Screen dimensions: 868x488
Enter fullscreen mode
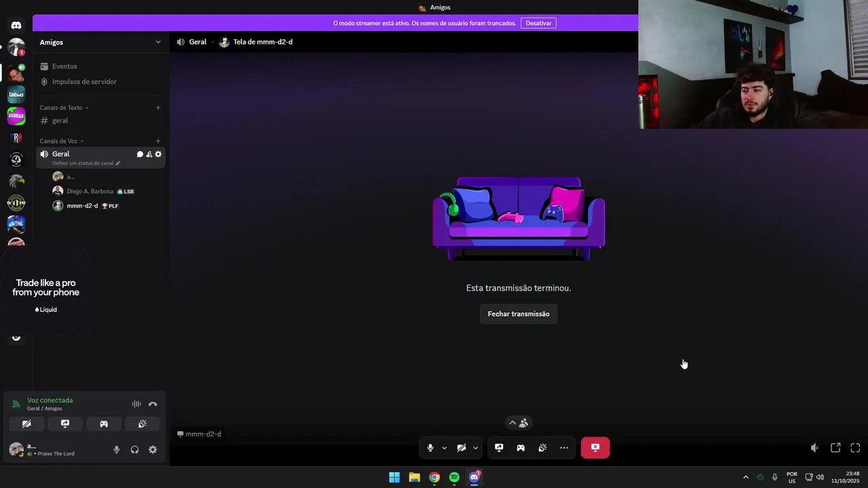(x=855, y=448)
